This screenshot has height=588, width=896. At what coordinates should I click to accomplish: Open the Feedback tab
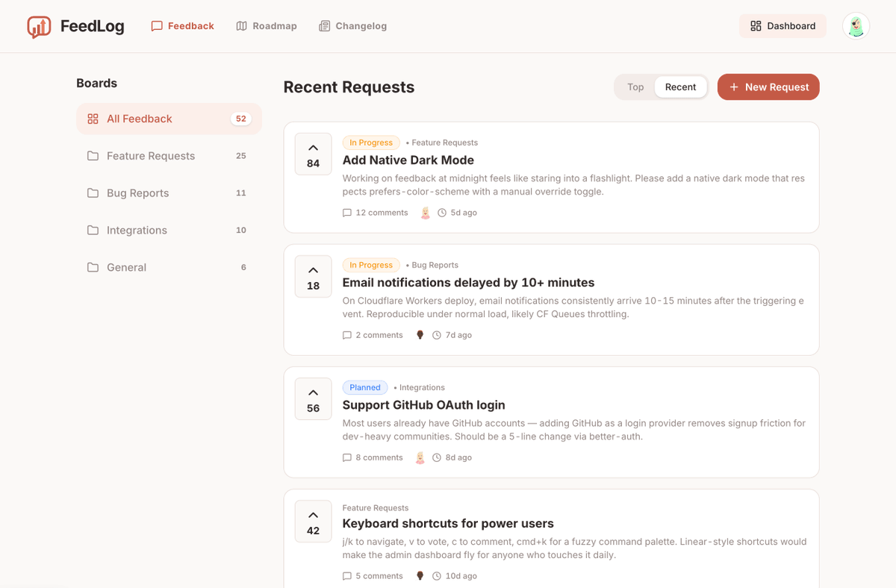coord(182,26)
